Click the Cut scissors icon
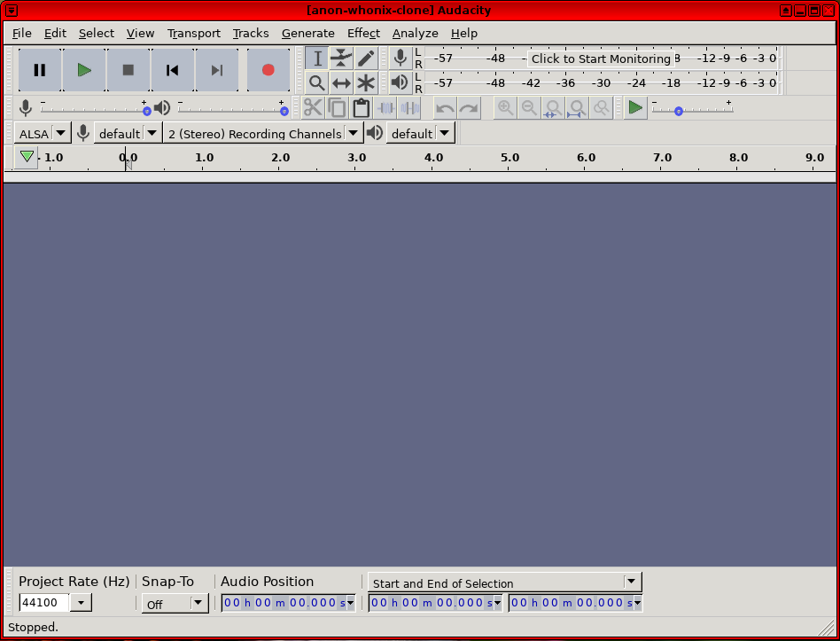 (x=313, y=108)
